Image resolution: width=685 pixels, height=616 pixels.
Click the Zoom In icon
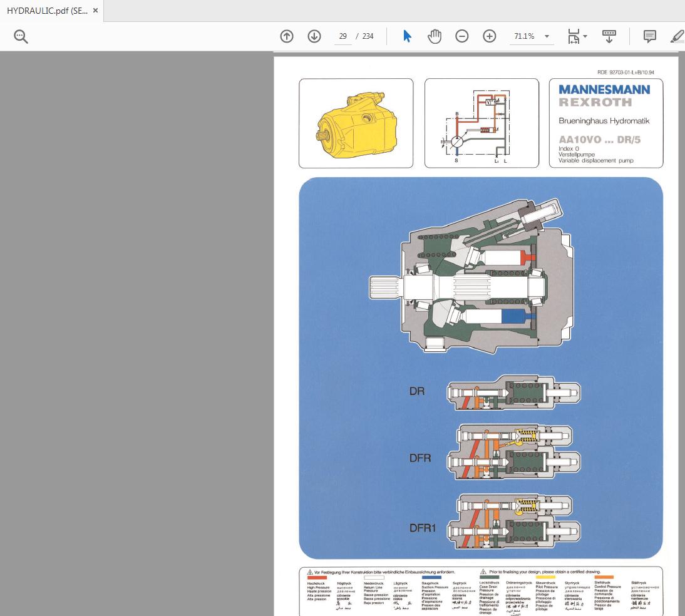click(x=490, y=36)
